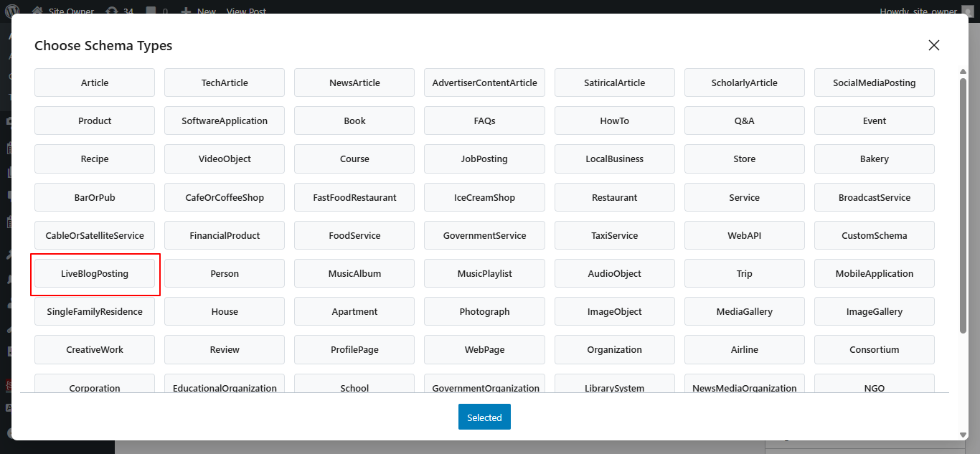This screenshot has width=980, height=454.
Task: Click the scroll down arrow in dialog
Action: (x=963, y=434)
